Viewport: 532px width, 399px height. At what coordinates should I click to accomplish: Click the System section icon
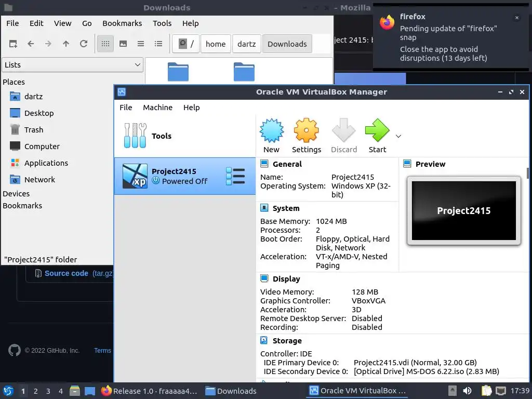click(264, 208)
